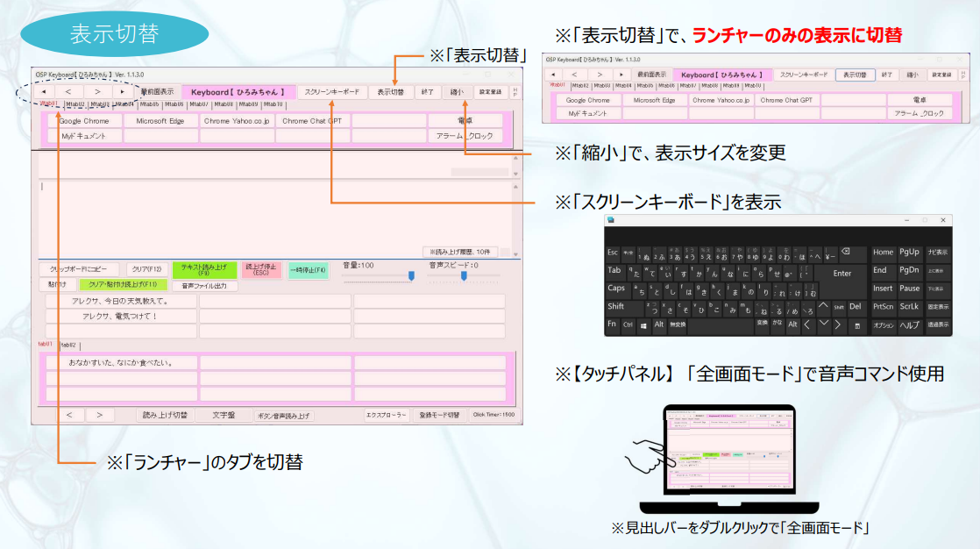Click テキスト読み上げ (F9) green button

coord(204,270)
